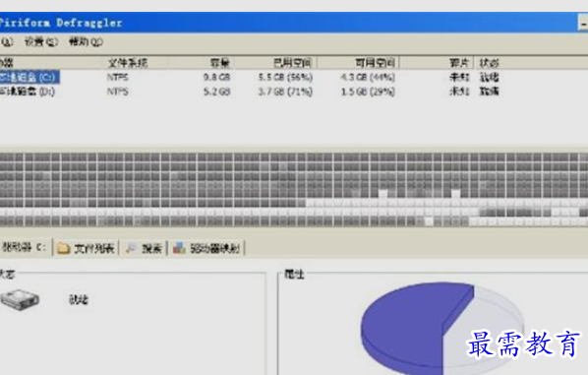This screenshot has width=588, height=375.
Task: Click the hard drive icon in the status panel
Action: (x=20, y=299)
